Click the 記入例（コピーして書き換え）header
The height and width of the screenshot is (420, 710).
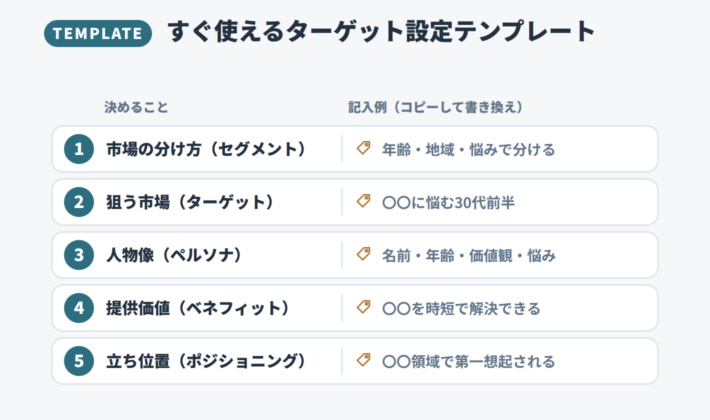437,107
